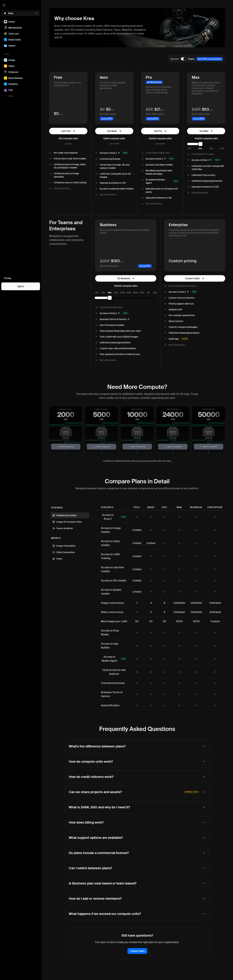Expand FAQ 'How do credit rollovers work?'

(137, 777)
